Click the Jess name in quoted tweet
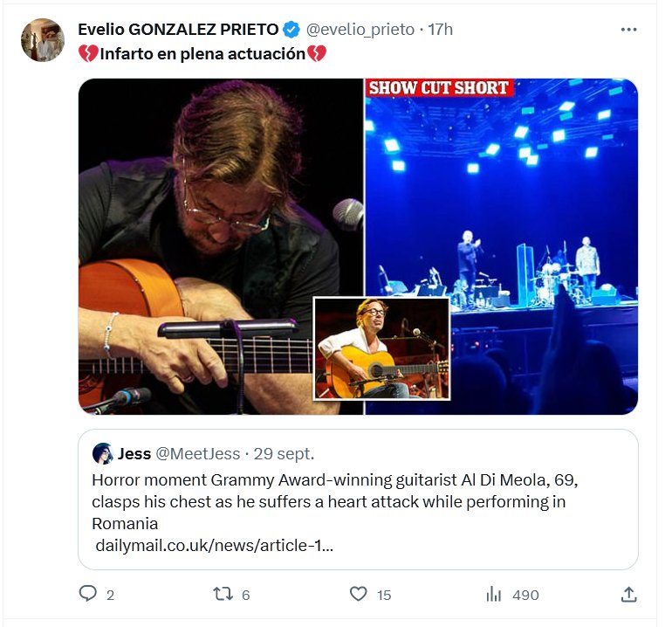The width and height of the screenshot is (672, 627). coord(134,454)
